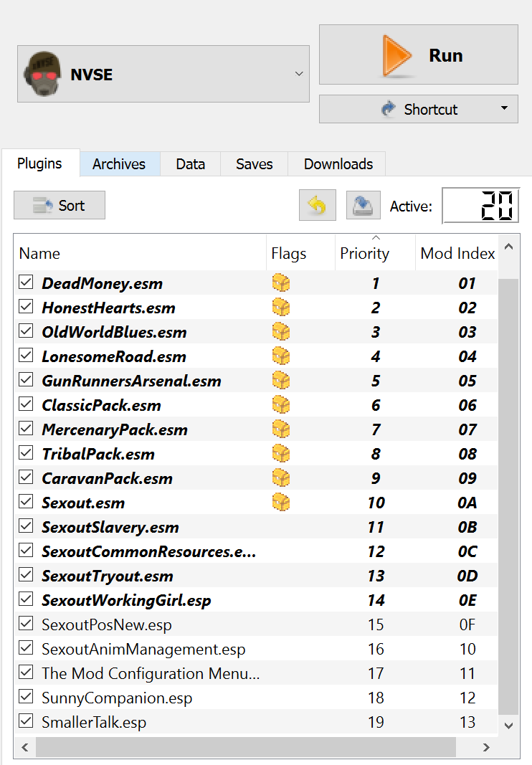Uncheck the HonestHearts.esm plugin
Viewport: 532px width, 765px height.
click(x=26, y=306)
